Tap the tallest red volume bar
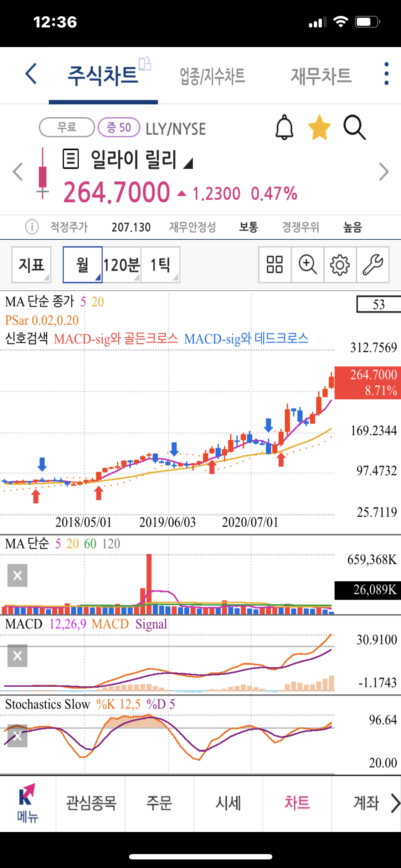The width and height of the screenshot is (401, 868). (x=149, y=584)
